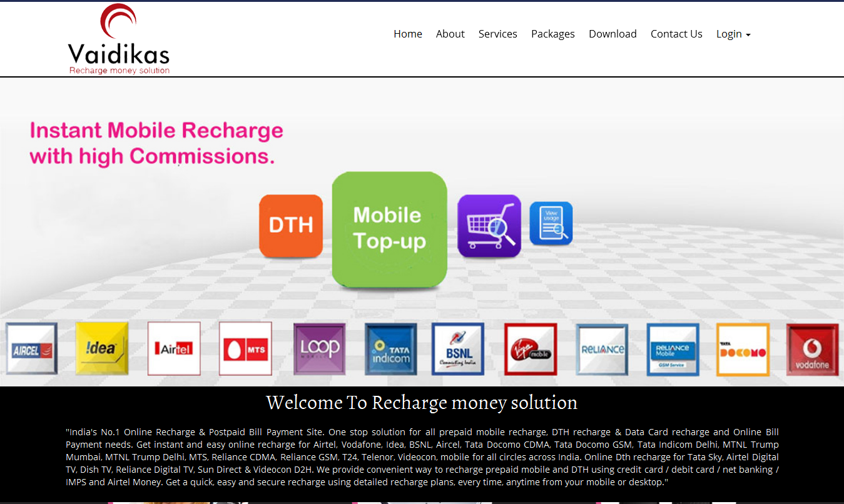Click the orange DTH icon
The width and height of the screenshot is (844, 504).
291,226
